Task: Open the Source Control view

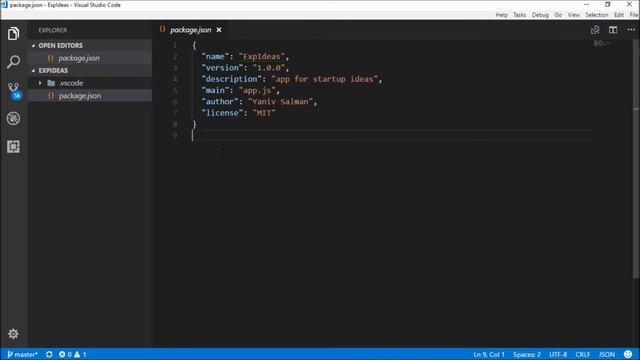Action: tap(14, 91)
